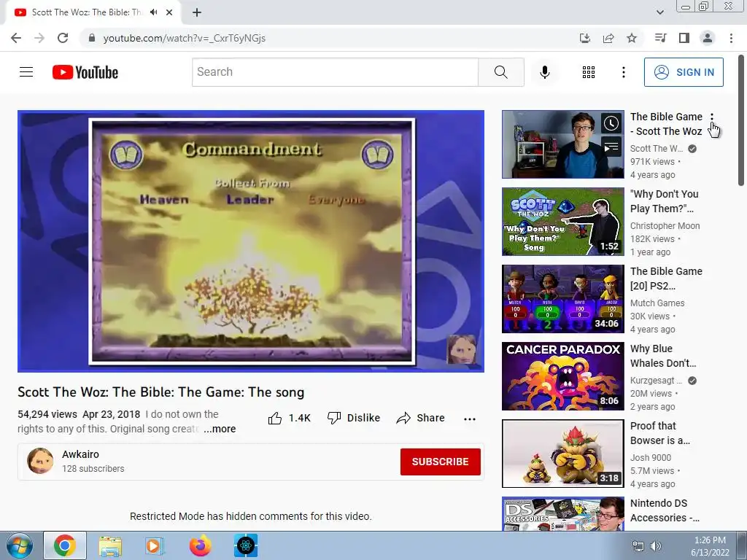
Task: Open the YouTube apps grid icon
Action: tap(589, 72)
